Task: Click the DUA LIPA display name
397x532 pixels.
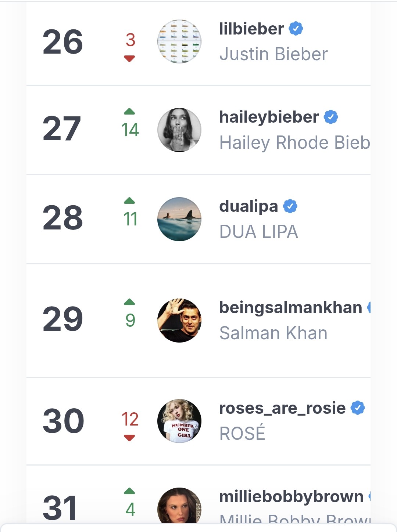Action: pyautogui.click(x=258, y=232)
